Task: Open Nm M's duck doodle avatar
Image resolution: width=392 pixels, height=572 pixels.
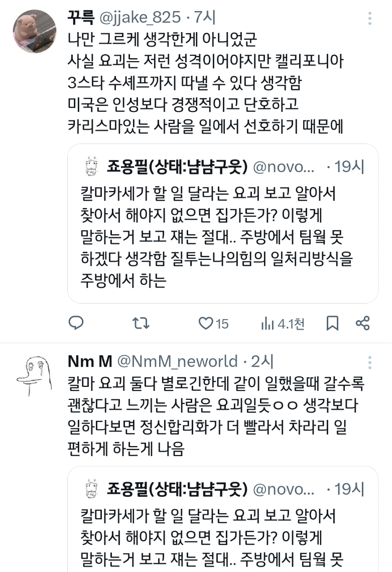Action: coord(34,374)
